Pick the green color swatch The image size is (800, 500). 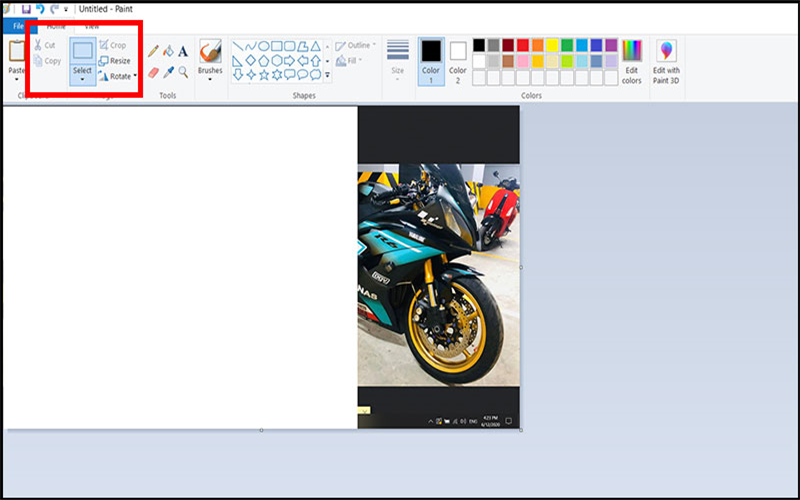tap(567, 45)
